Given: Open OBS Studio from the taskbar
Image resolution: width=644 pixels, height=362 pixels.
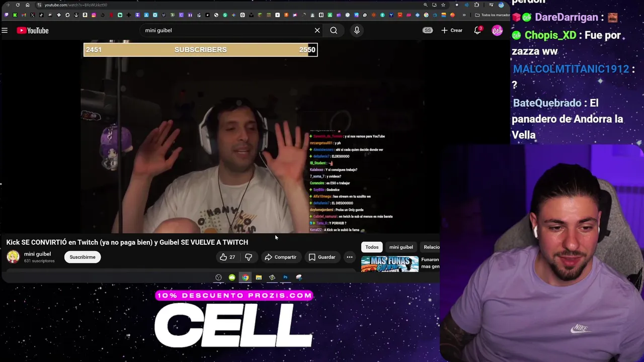Looking at the screenshot, I should coord(218,278).
